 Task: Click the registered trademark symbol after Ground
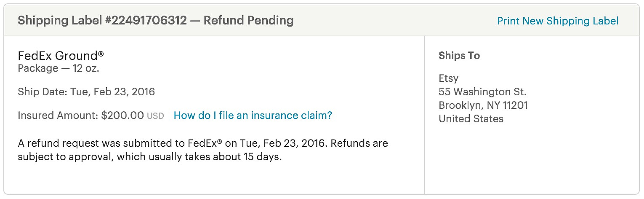pos(101,54)
